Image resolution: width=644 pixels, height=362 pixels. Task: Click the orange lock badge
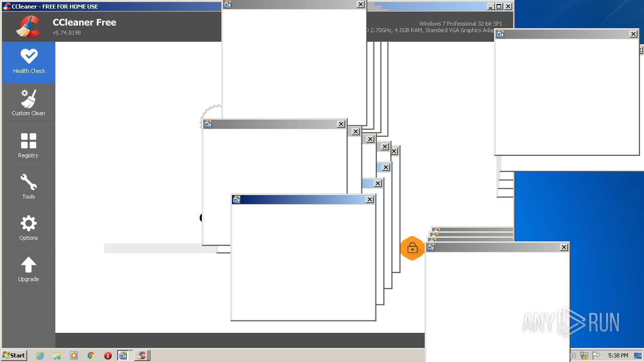click(412, 248)
